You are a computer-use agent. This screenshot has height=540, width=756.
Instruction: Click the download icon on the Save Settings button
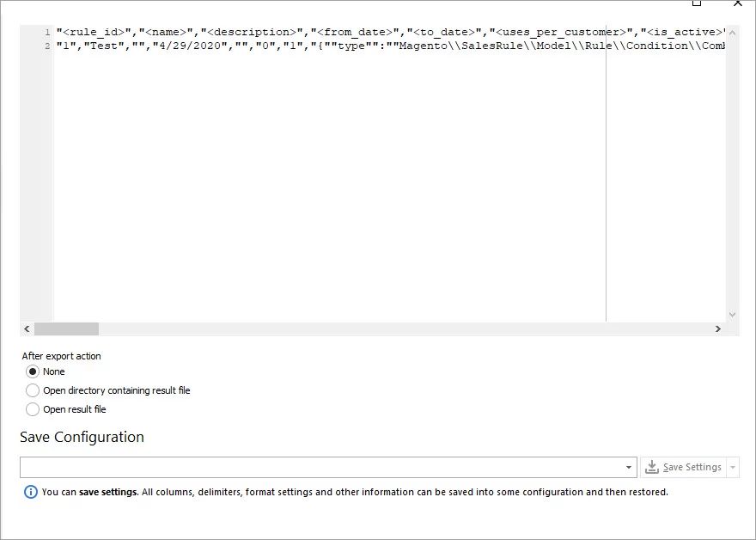[x=652, y=467]
